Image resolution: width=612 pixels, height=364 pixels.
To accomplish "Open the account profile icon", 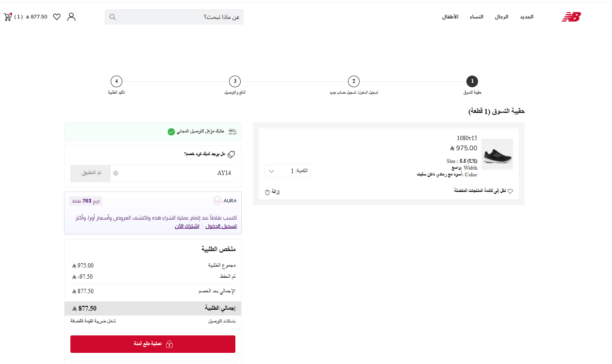I will click(x=71, y=16).
